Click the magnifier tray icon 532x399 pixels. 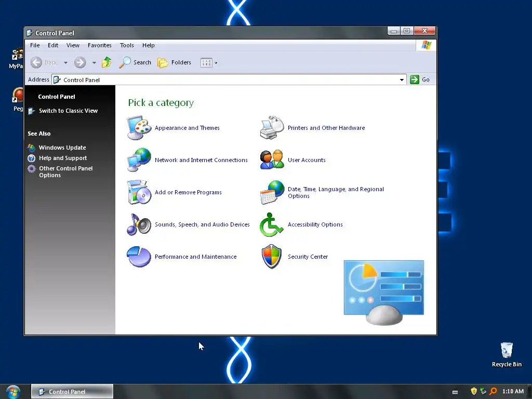[x=494, y=391]
